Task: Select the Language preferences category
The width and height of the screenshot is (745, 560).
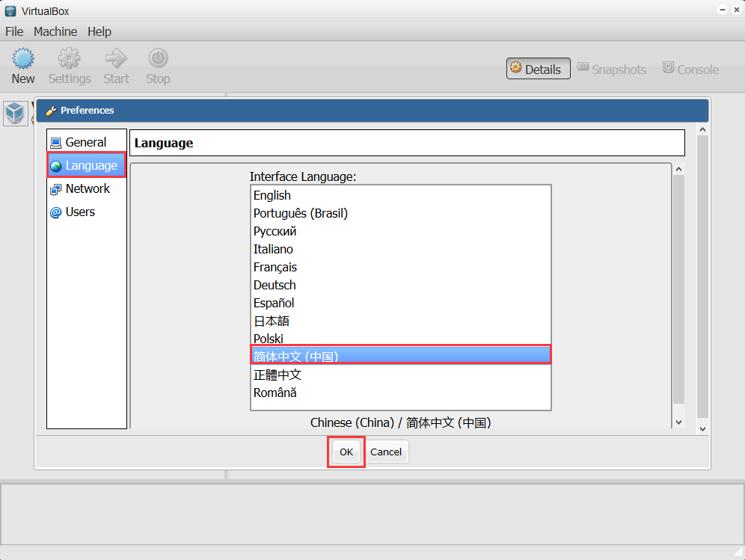Action: [87, 165]
